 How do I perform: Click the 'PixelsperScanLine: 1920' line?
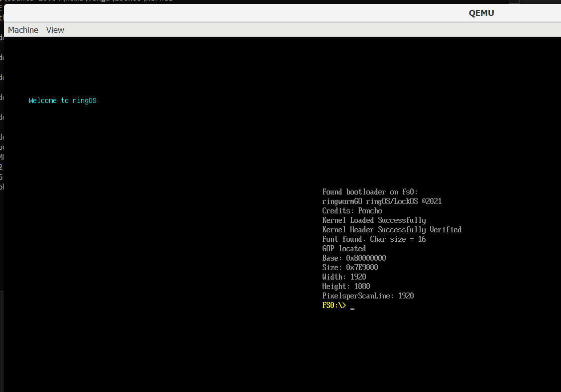coord(368,296)
